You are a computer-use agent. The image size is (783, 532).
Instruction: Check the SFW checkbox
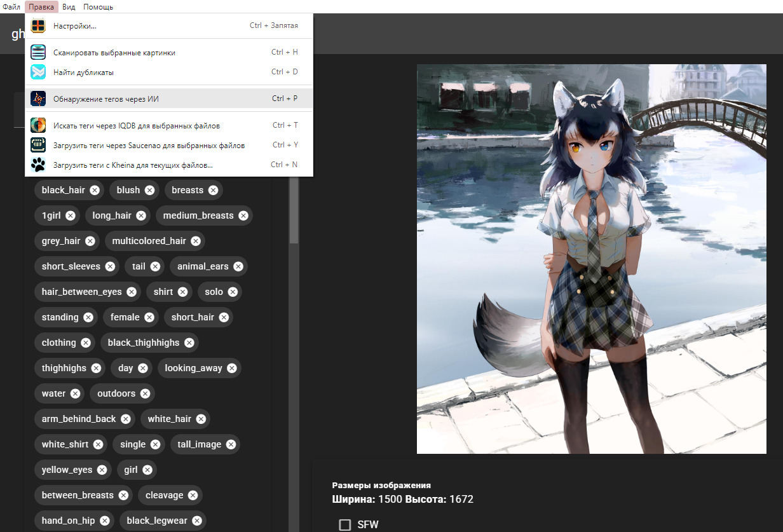pyautogui.click(x=345, y=524)
